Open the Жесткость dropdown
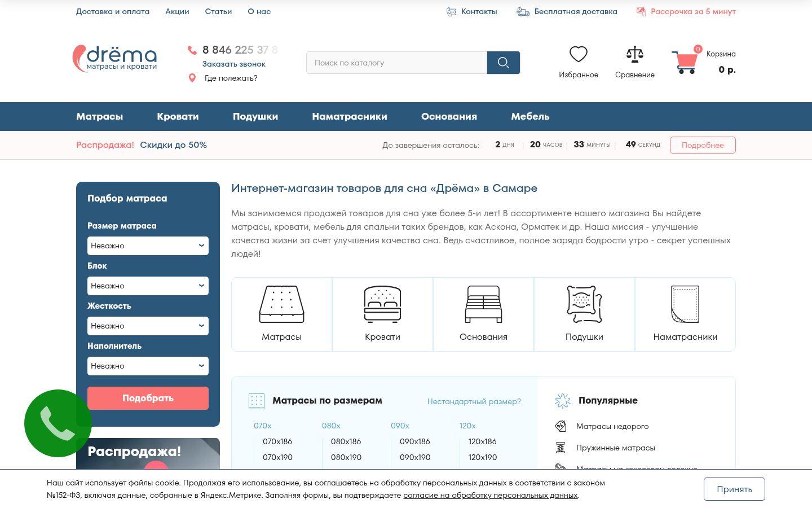This screenshot has width=812, height=508. (148, 326)
